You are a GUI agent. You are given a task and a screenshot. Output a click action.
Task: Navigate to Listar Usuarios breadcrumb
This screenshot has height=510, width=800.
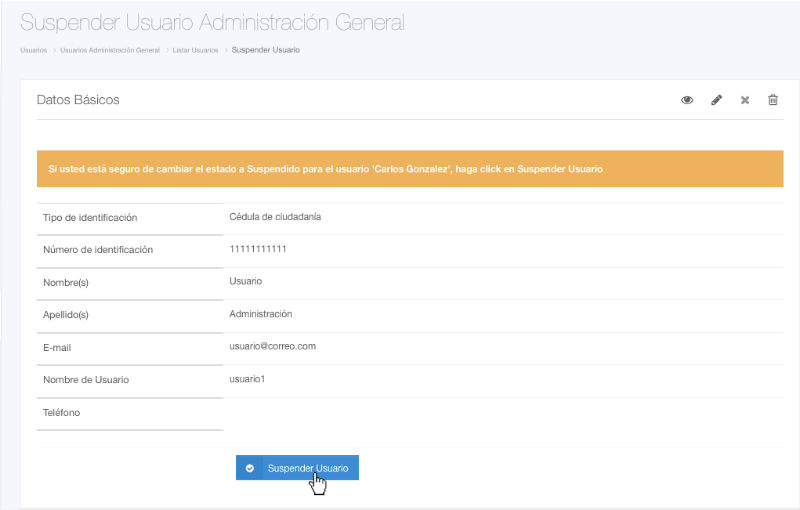[195, 50]
